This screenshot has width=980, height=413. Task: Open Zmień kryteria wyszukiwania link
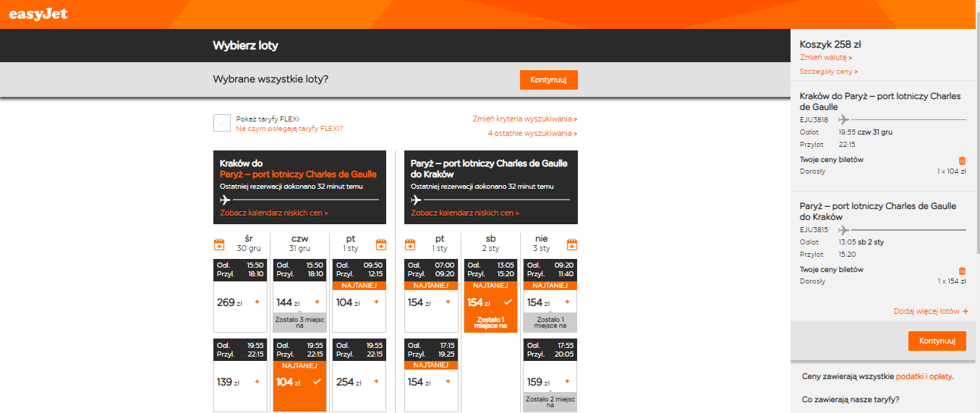pyautogui.click(x=525, y=119)
